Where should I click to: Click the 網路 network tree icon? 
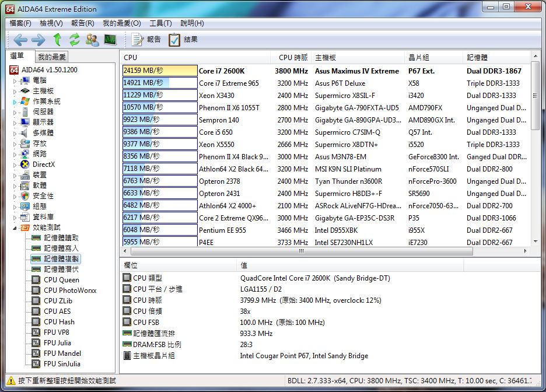pyautogui.click(x=24, y=154)
